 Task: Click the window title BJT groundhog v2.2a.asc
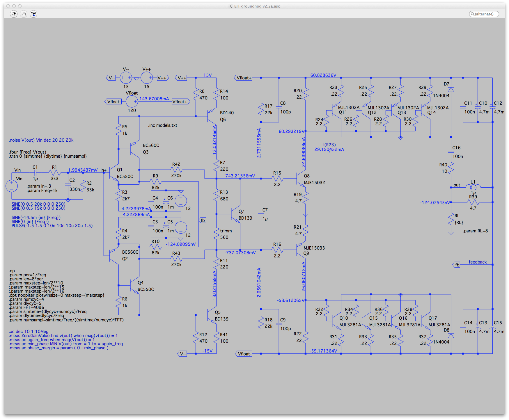257,6
